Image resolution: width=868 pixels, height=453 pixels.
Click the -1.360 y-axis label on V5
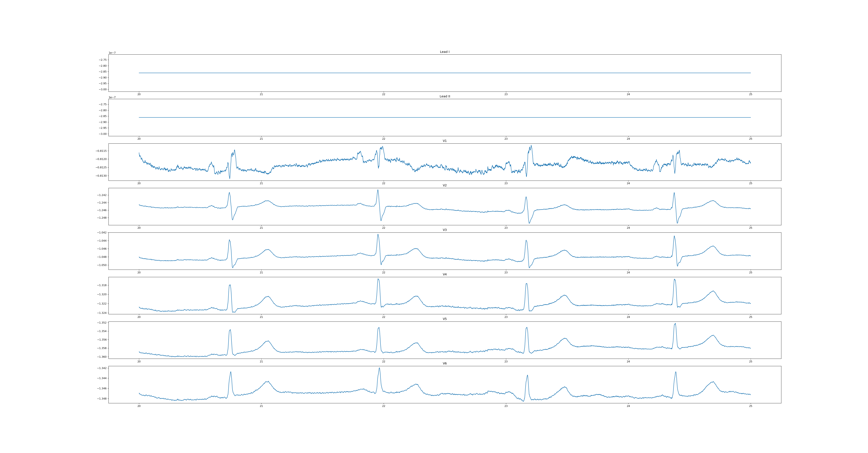click(102, 357)
